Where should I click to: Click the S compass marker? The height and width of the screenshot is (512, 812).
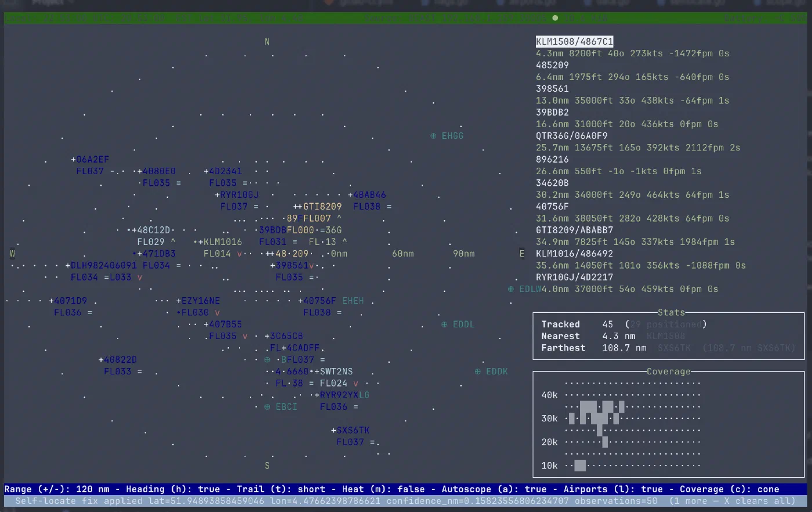tap(267, 466)
